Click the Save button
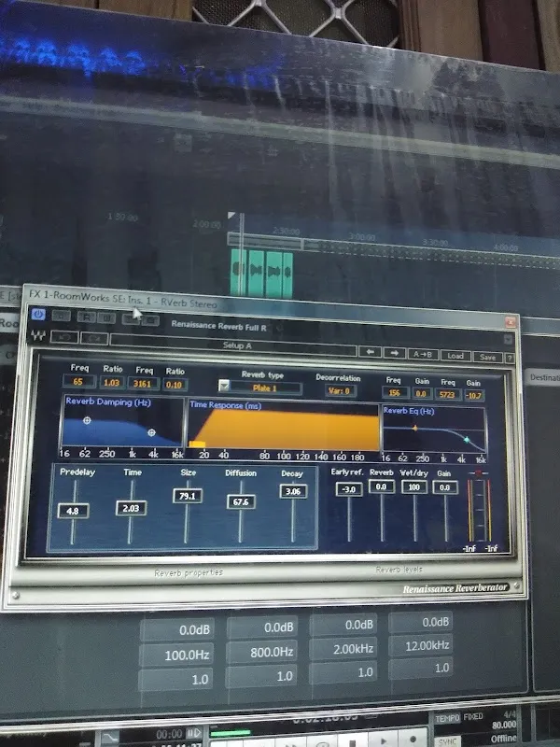 click(487, 357)
